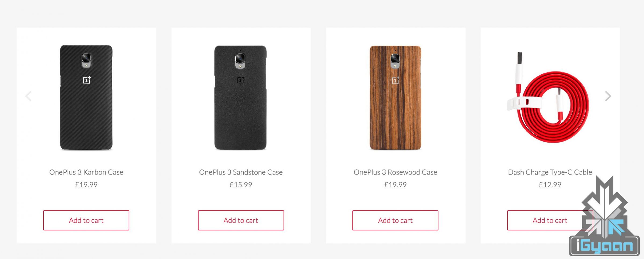Image resolution: width=644 pixels, height=259 pixels.
Task: Click the next carousel arrow
Action: 608,96
